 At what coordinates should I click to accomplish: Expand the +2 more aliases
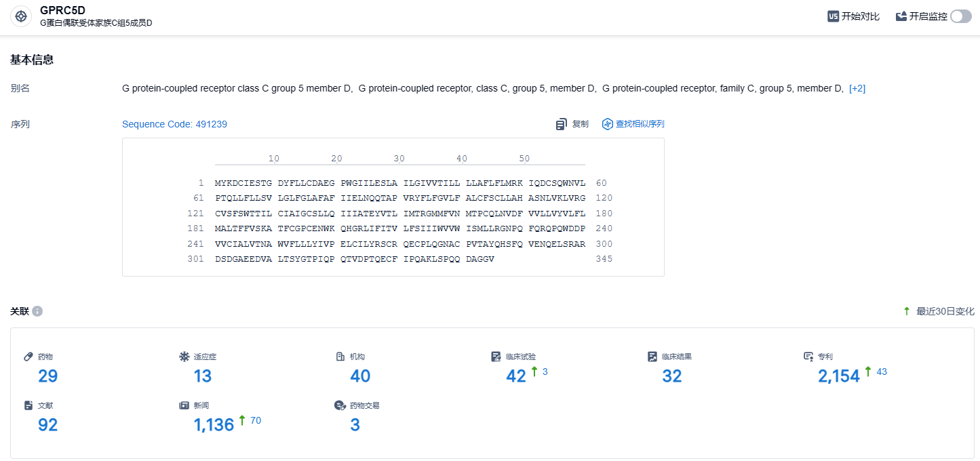click(x=857, y=89)
